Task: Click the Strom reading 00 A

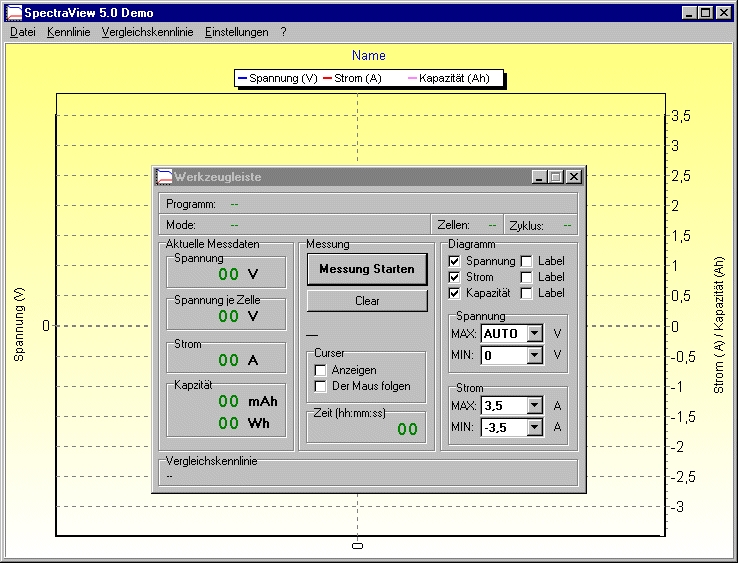Action: (239, 360)
